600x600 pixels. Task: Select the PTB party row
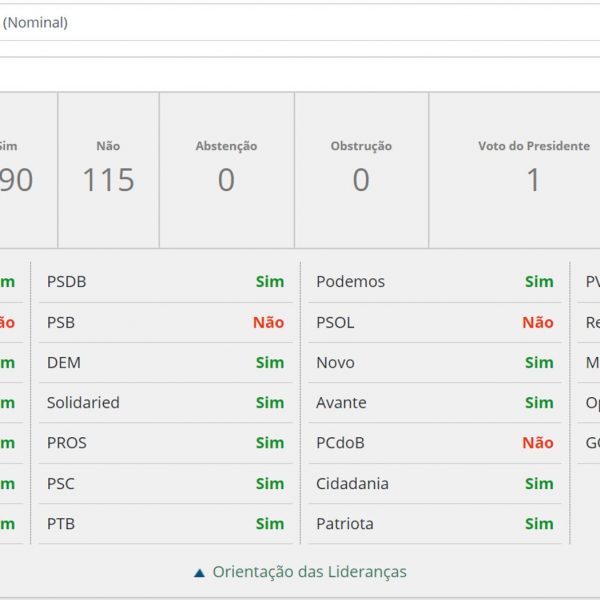165,524
